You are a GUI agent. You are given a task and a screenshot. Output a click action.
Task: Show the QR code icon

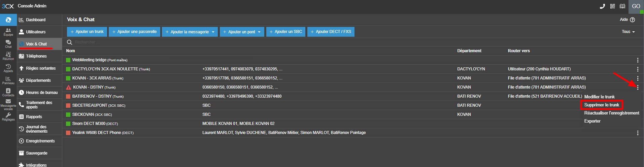612,6
